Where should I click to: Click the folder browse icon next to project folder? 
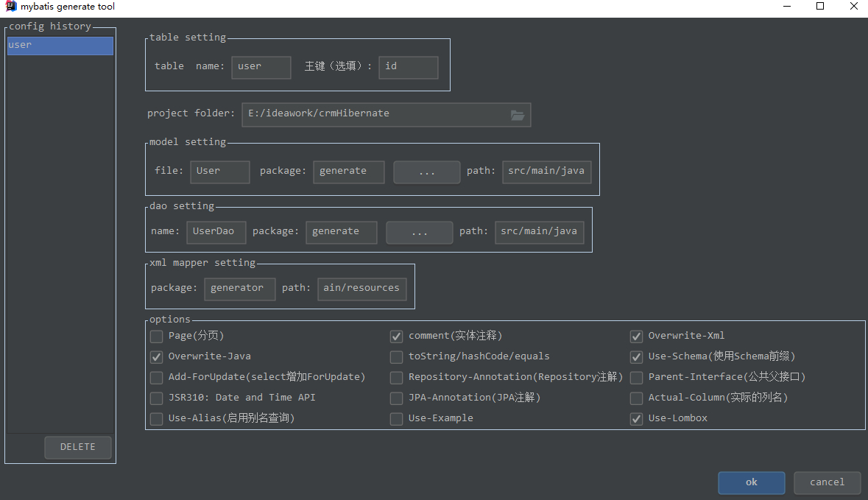pos(517,115)
